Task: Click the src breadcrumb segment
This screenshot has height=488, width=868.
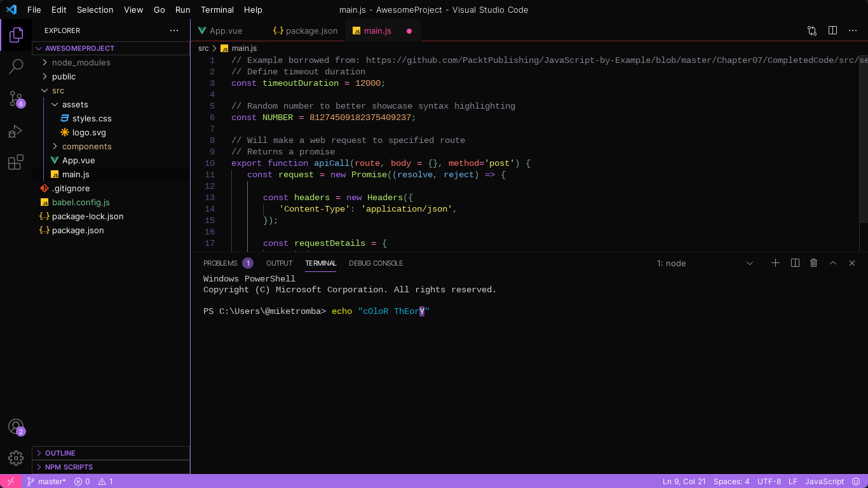Action: pyautogui.click(x=203, y=48)
